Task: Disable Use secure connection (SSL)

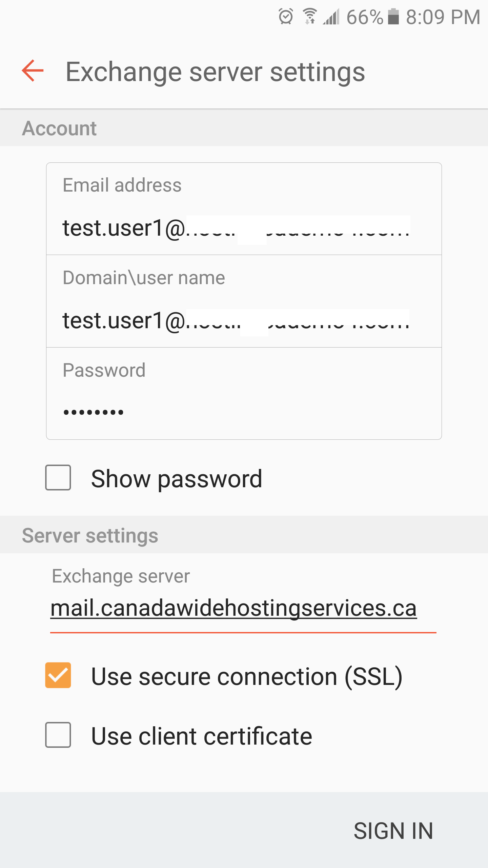Action: pos(58,676)
